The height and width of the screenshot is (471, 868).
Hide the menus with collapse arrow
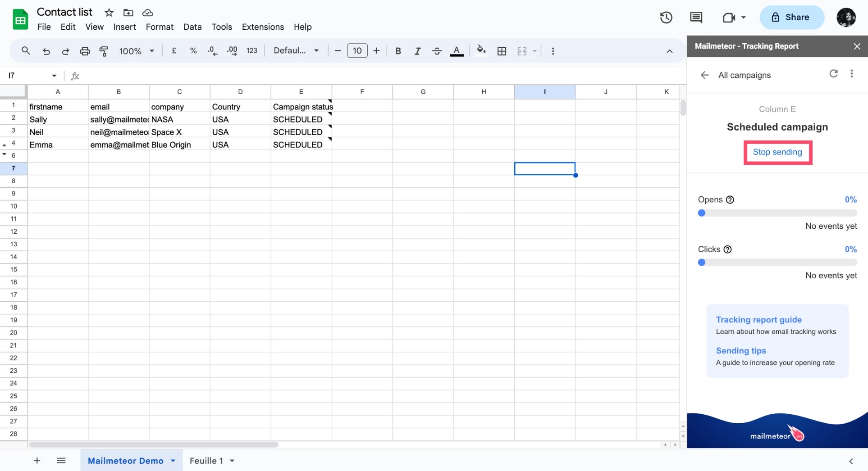click(x=670, y=51)
